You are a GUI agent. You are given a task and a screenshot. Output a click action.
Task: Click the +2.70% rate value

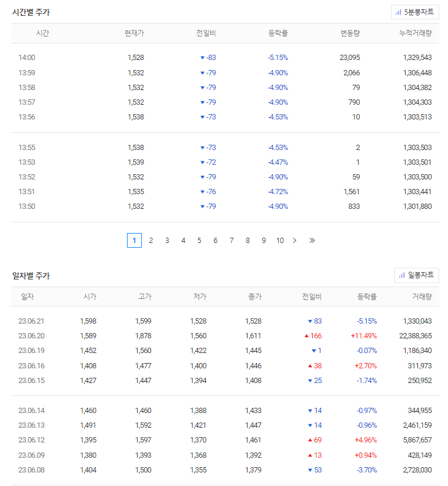click(366, 366)
